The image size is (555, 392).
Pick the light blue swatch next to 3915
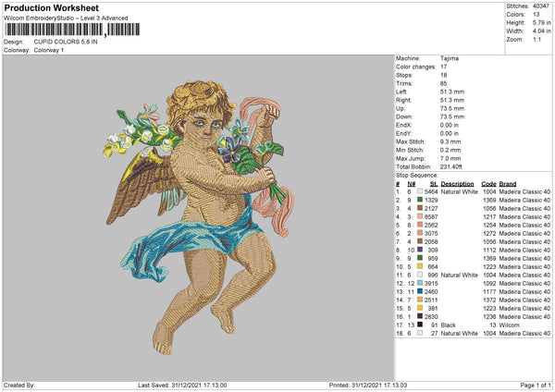(420, 283)
